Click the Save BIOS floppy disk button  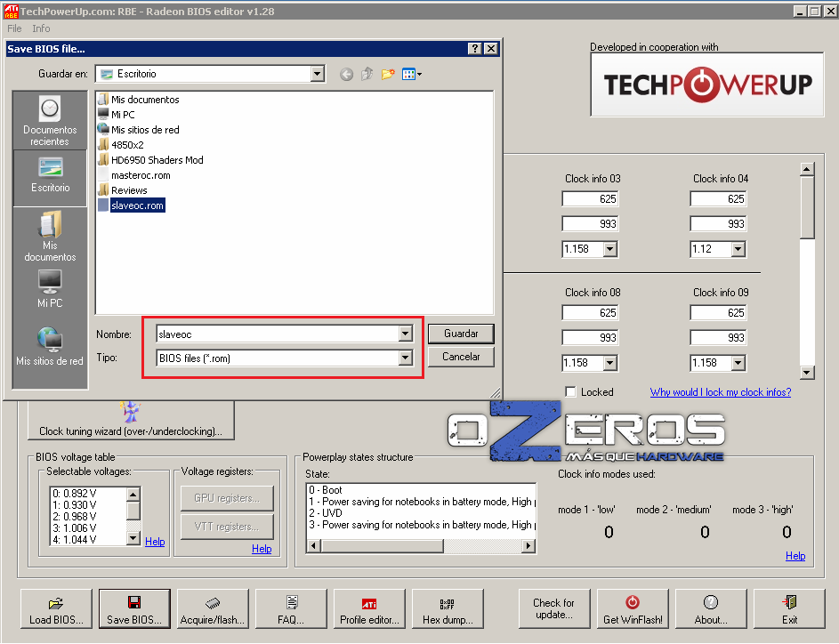[134, 609]
